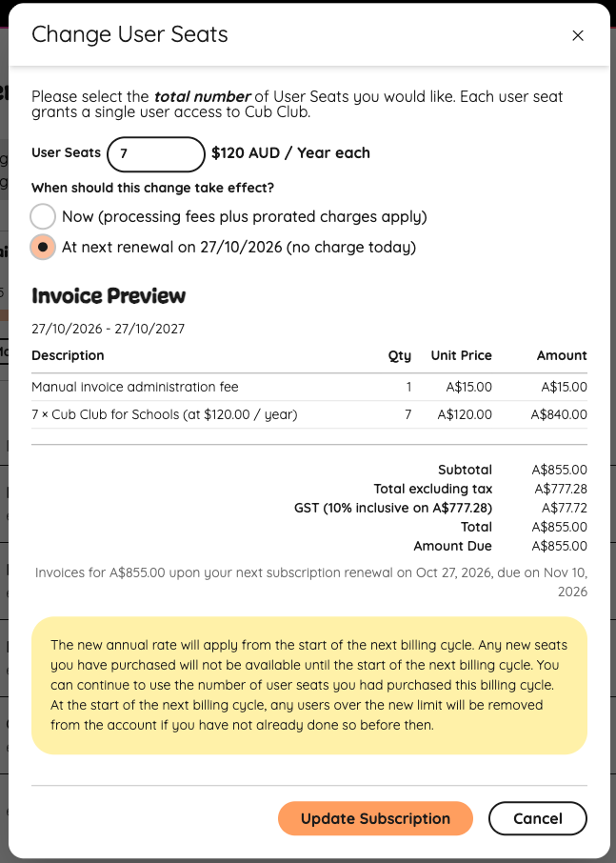Click the yellow billing cycle notice box
The width and height of the screenshot is (616, 863).
[x=308, y=686]
